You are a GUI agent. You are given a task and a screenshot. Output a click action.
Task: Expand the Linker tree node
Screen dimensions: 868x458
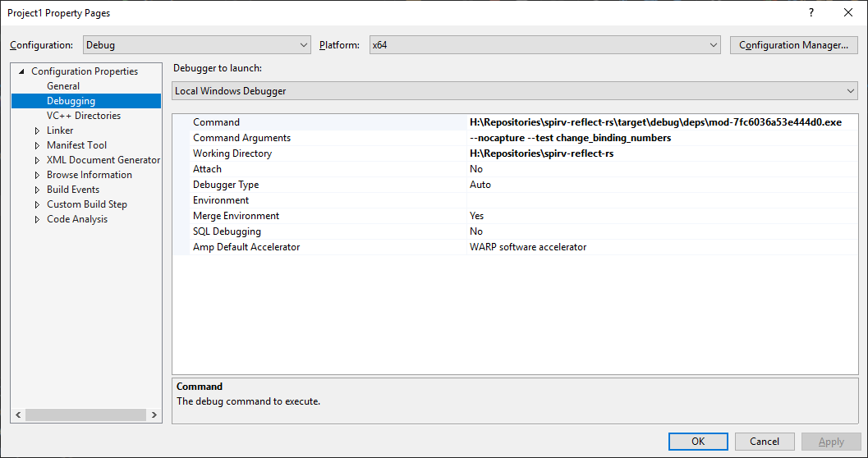[x=37, y=131]
